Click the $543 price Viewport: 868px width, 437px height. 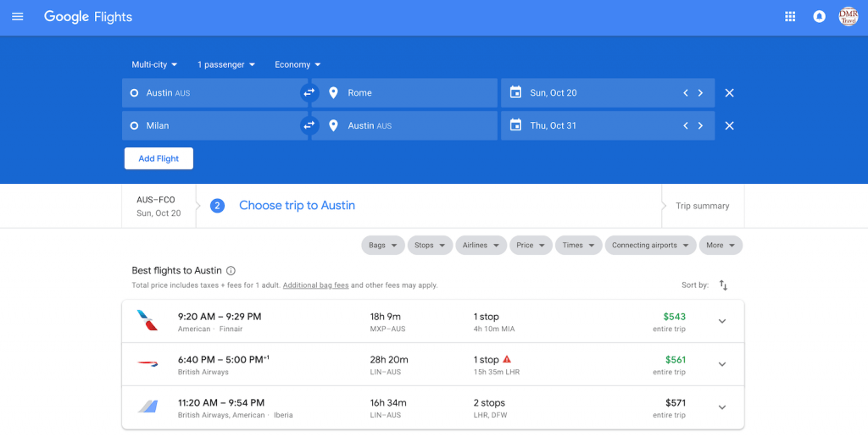(674, 317)
